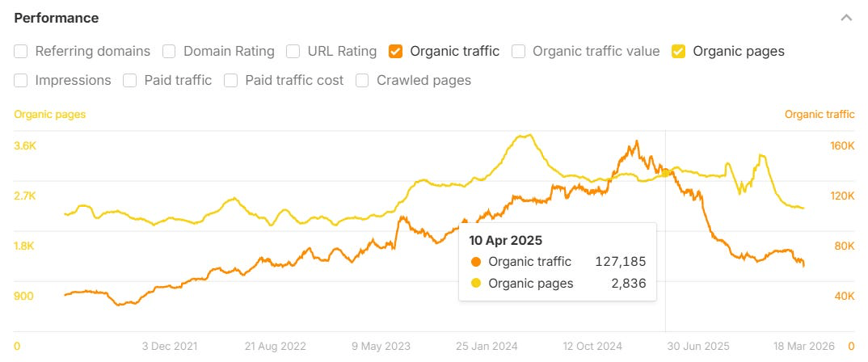Click the Performance section heading
Viewport: 868px width, 362px height.
57,18
